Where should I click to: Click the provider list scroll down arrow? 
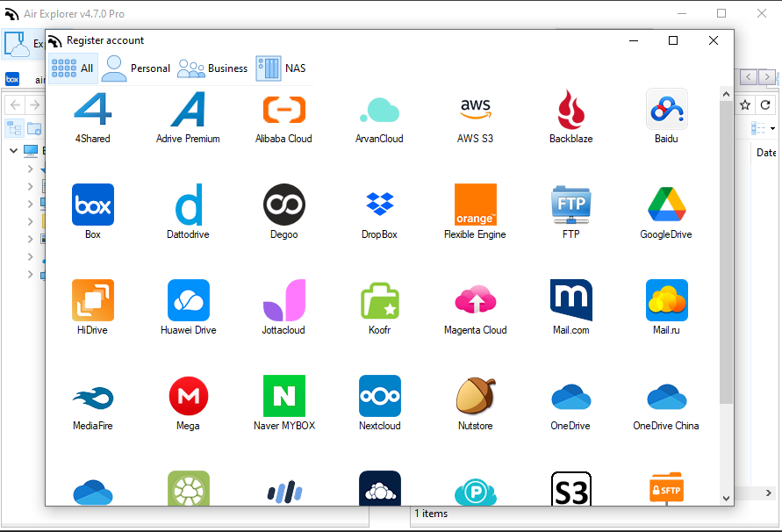coord(726,498)
